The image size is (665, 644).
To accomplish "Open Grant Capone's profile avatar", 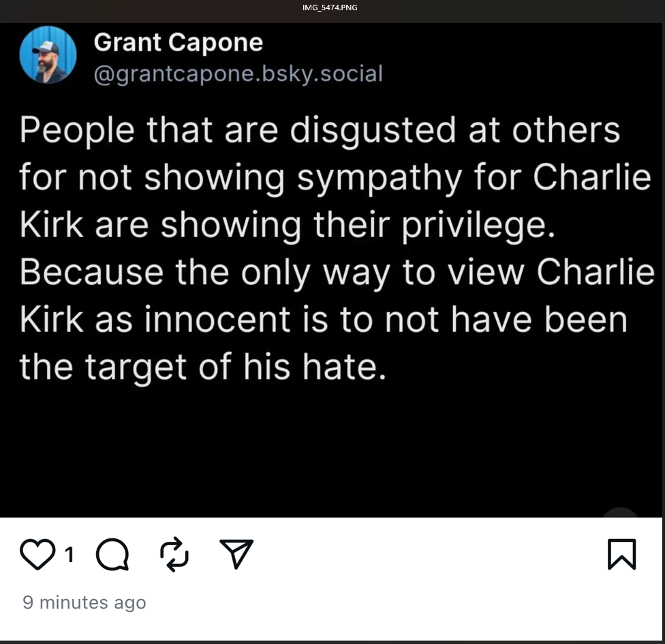I will click(48, 55).
